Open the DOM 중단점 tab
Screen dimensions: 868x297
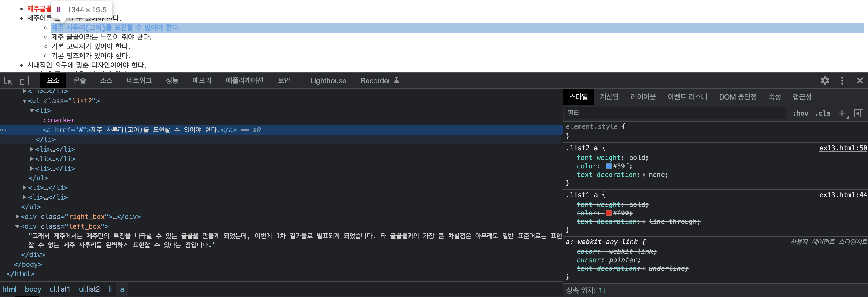pos(738,97)
